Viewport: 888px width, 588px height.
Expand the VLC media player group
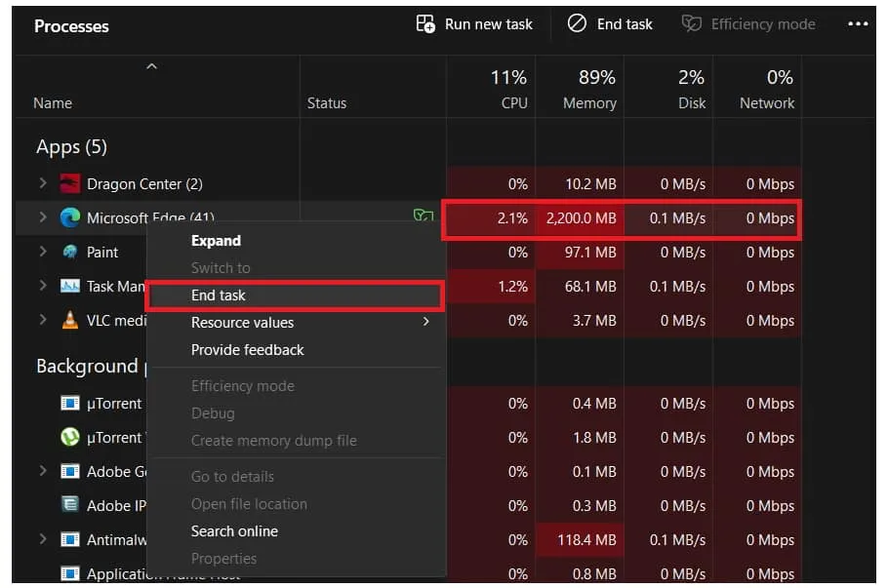pos(43,319)
